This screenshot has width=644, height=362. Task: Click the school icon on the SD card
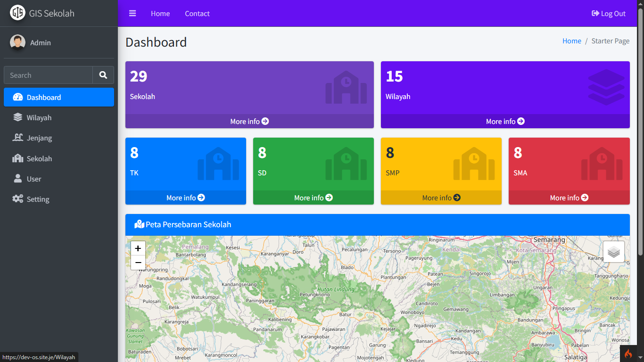346,164
